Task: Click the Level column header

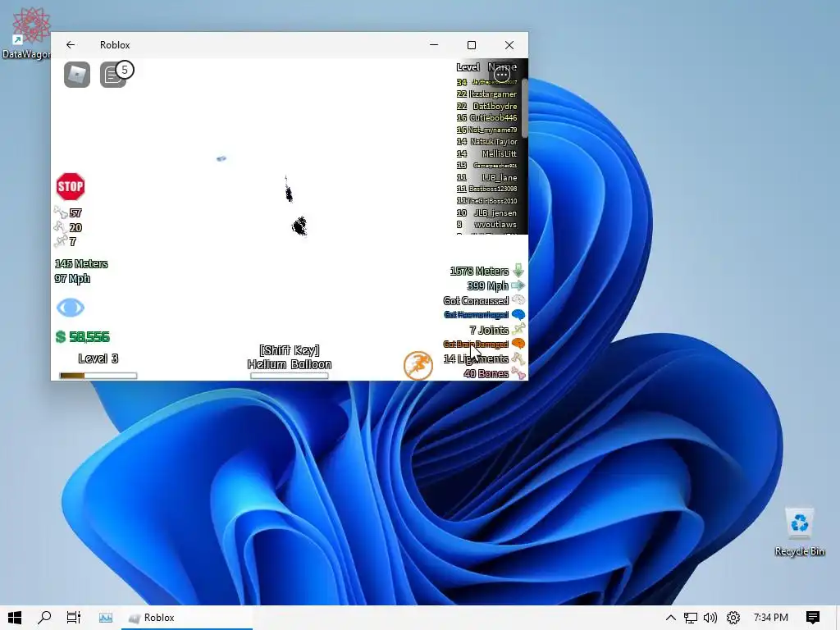Action: [468, 67]
